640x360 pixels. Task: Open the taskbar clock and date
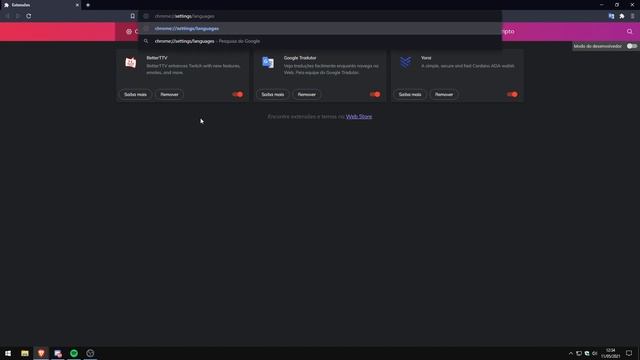611,353
